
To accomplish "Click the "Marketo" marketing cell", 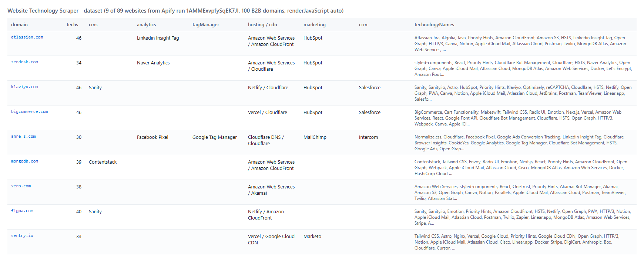I will (312, 237).
